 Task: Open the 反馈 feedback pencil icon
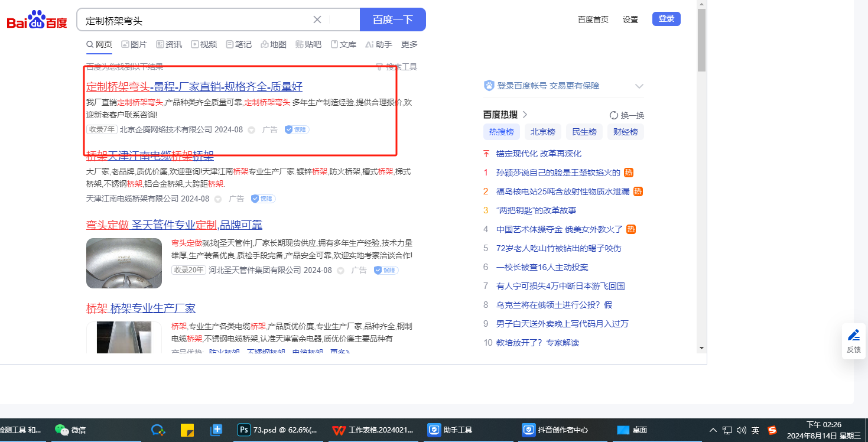[854, 336]
